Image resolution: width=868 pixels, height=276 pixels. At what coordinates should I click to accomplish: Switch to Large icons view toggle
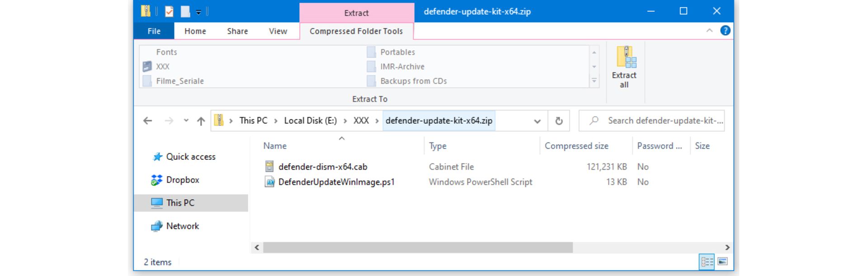click(x=722, y=262)
